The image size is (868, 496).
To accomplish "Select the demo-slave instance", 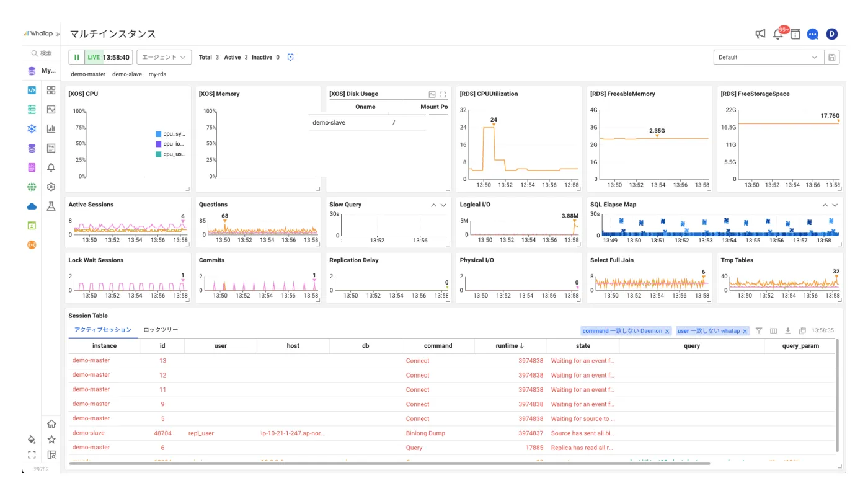I will [127, 74].
